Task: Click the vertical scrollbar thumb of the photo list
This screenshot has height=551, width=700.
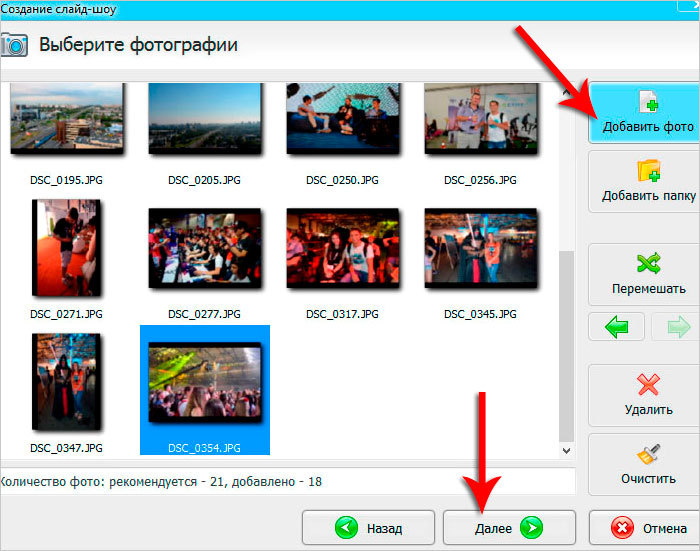Action: coord(566,346)
